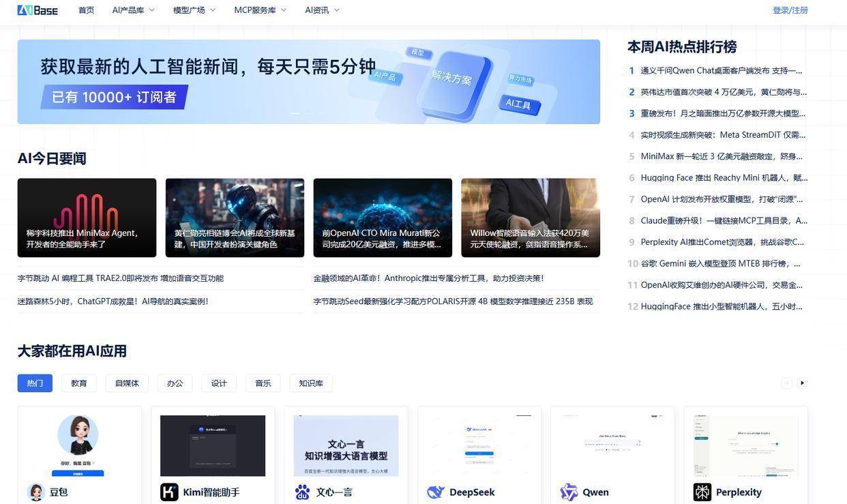Image resolution: width=847 pixels, height=504 pixels.
Task: Select the 教育 category tab
Action: click(79, 383)
